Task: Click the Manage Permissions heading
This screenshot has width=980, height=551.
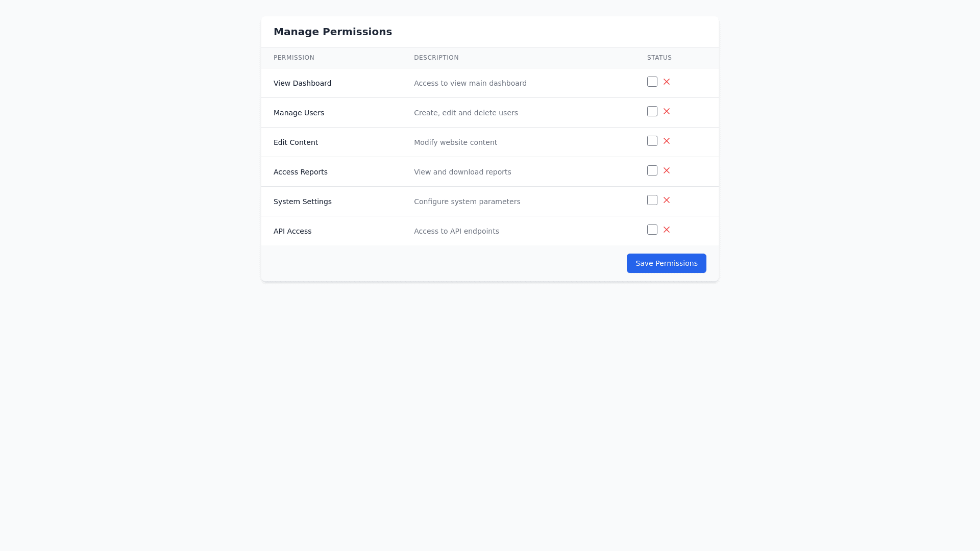Action: (x=333, y=32)
